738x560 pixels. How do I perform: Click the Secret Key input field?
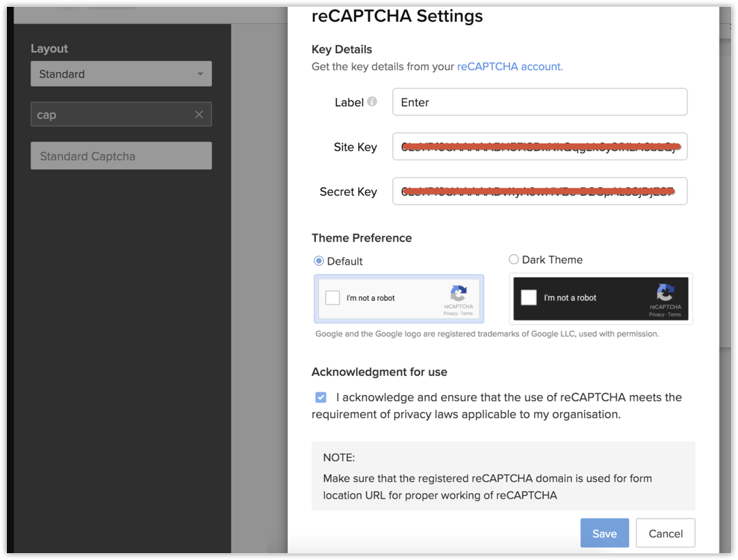click(540, 191)
